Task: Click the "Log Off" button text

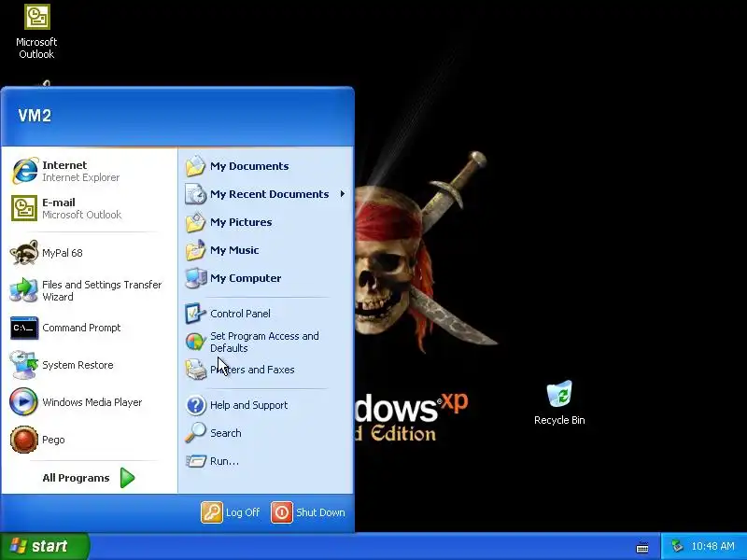Action: click(x=243, y=512)
